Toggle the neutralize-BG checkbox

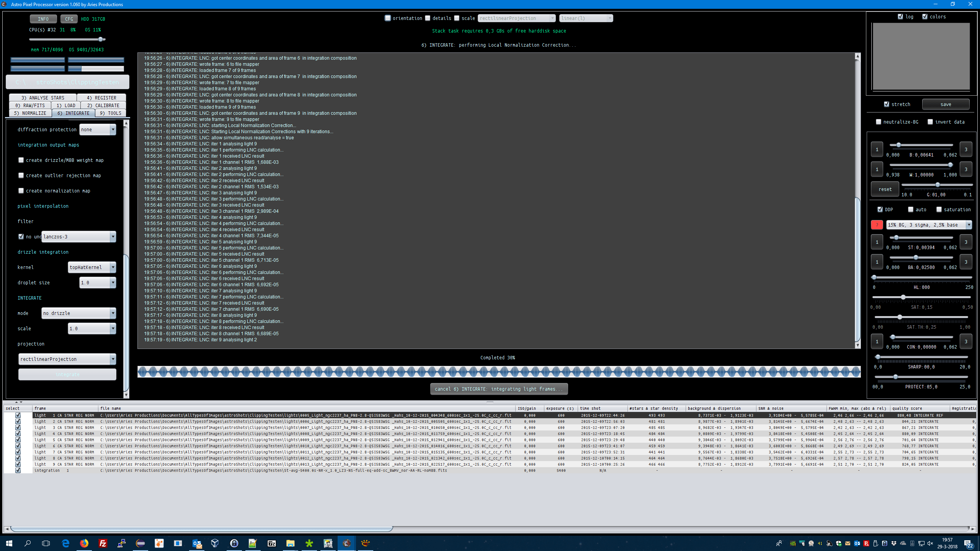coord(879,122)
